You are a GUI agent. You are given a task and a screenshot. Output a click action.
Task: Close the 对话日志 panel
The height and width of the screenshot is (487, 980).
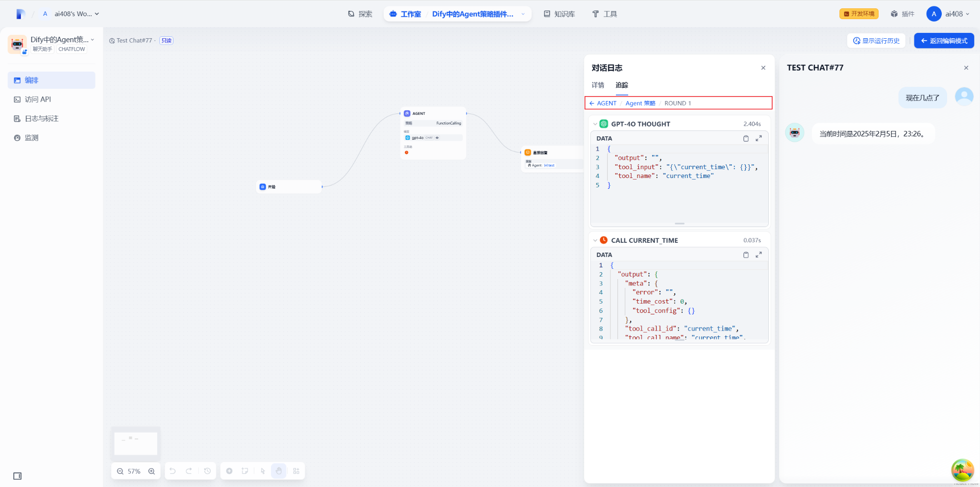click(763, 68)
